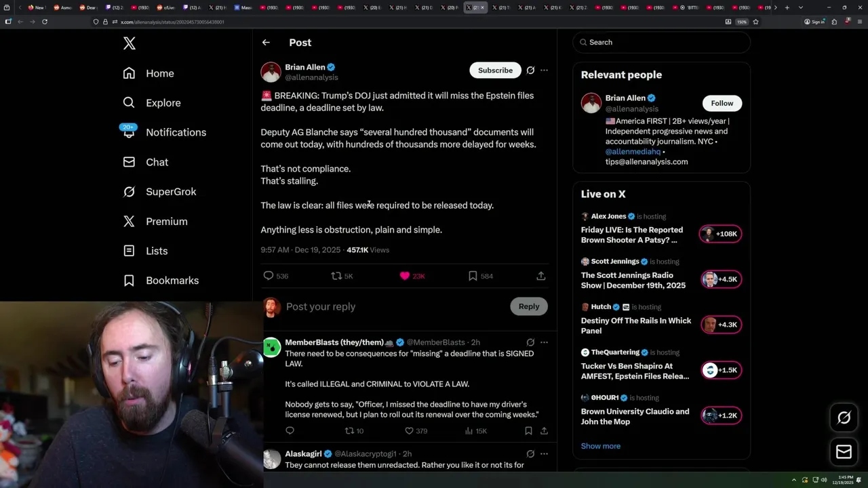Bookmark the MemberBlasts reply
This screenshot has width=868, height=488.
click(528, 430)
